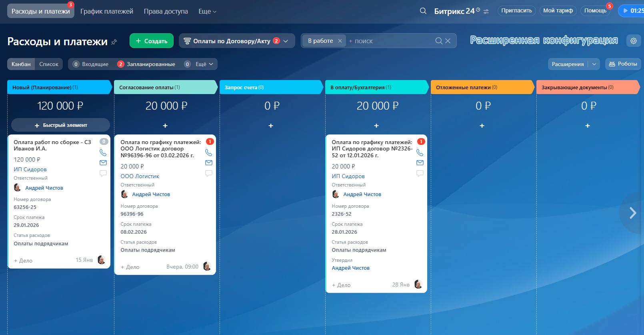Call from the ИП Сидоров договор №2326-52 card
This screenshot has width=644, height=335.
coord(420,152)
